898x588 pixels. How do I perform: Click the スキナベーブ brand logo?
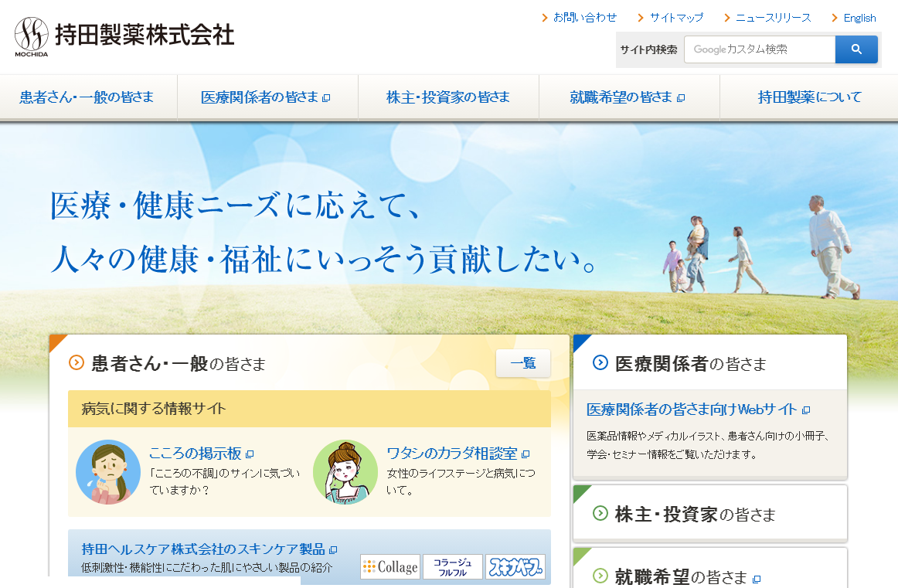pyautogui.click(x=515, y=567)
